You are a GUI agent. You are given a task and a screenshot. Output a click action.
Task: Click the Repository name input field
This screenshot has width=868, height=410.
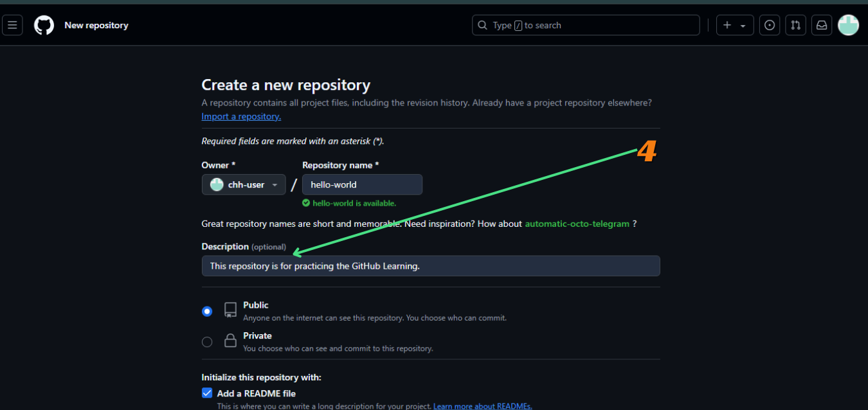click(x=362, y=184)
